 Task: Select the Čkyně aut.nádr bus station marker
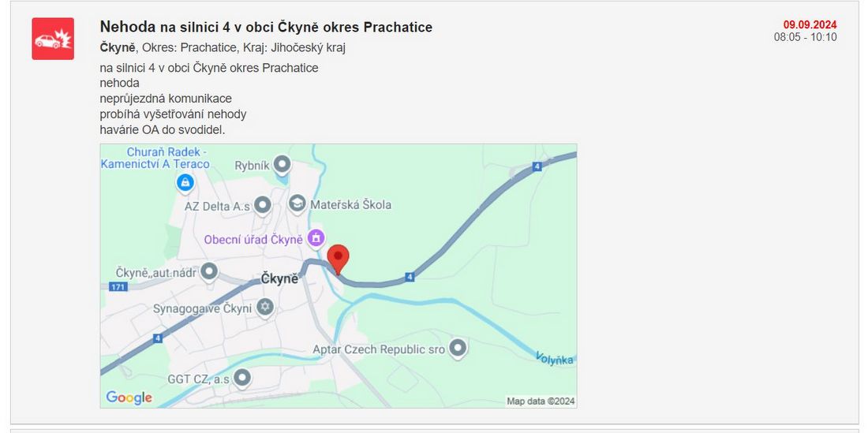click(208, 272)
